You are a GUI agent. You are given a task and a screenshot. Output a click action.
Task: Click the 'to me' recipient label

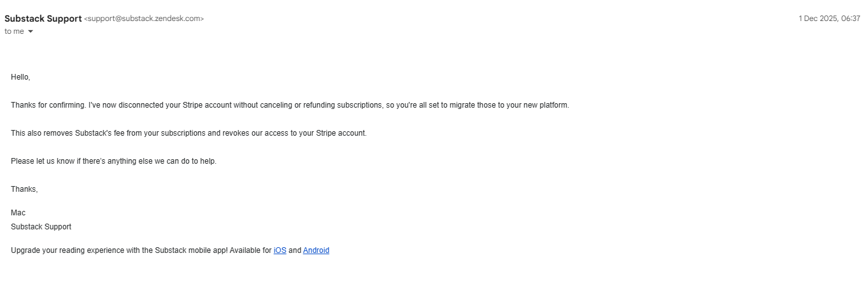14,31
